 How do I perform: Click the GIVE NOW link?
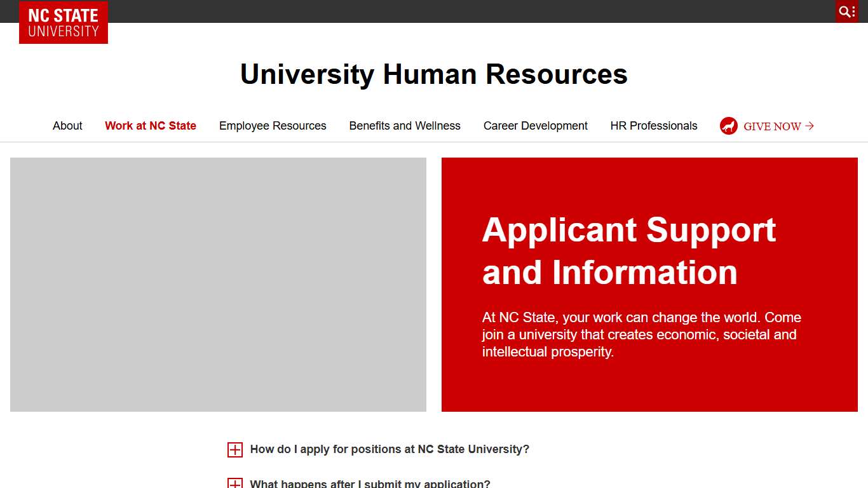click(771, 126)
